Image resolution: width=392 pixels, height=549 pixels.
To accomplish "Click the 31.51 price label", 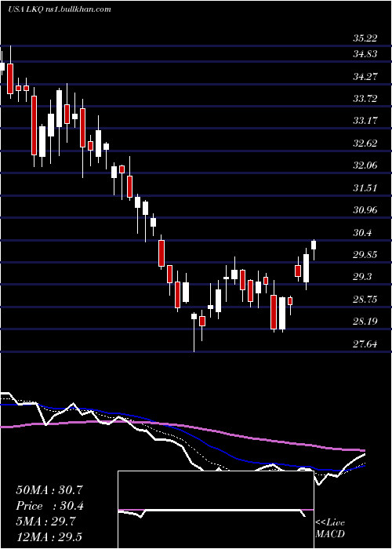I will click(x=365, y=188).
